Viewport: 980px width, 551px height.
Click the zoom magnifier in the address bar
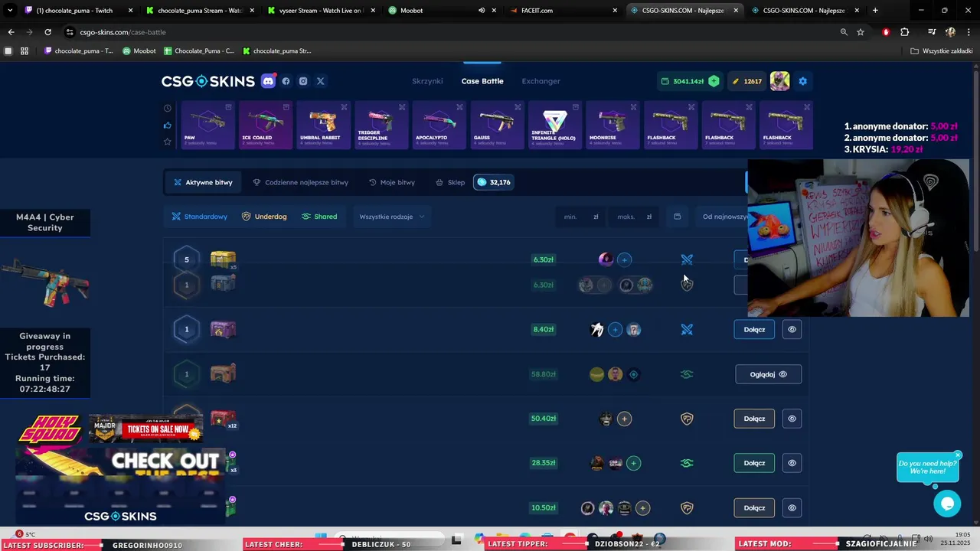[844, 32]
